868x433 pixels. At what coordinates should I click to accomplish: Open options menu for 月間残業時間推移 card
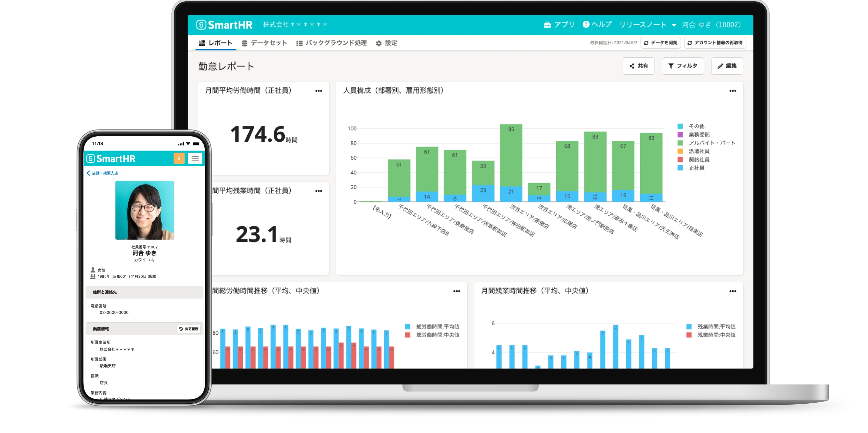[x=733, y=291]
